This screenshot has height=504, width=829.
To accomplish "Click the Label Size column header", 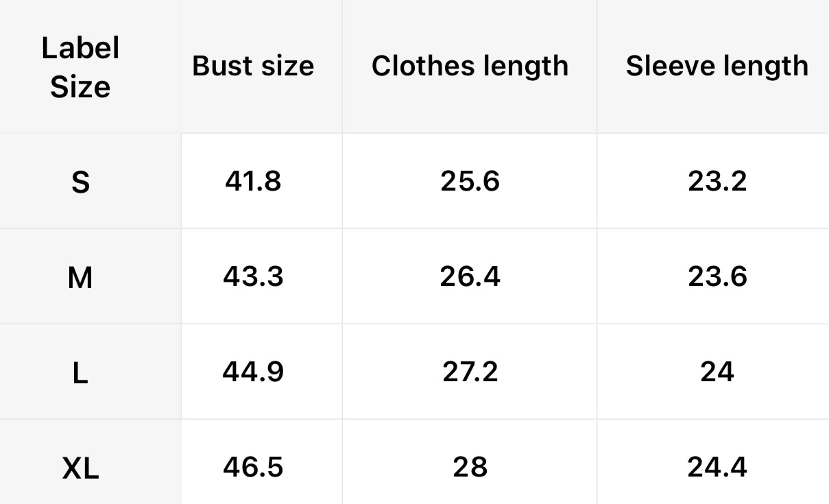I will coord(80,67).
